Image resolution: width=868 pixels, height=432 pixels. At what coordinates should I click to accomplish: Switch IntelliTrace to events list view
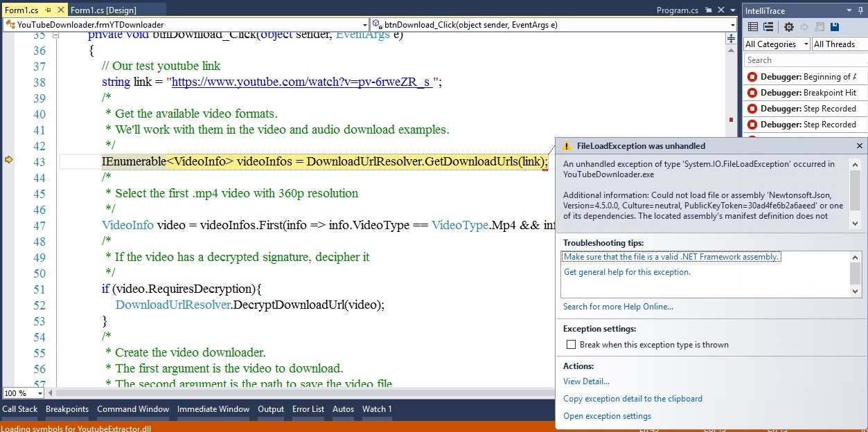click(x=753, y=26)
